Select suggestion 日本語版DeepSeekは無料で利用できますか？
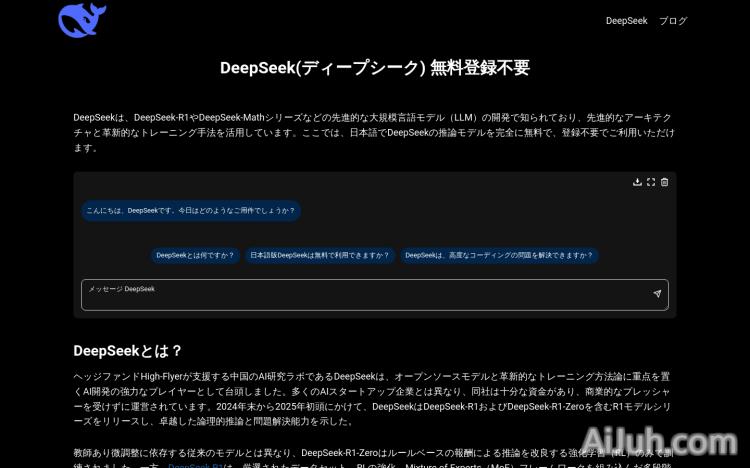This screenshot has height=468, width=750. pos(320,255)
